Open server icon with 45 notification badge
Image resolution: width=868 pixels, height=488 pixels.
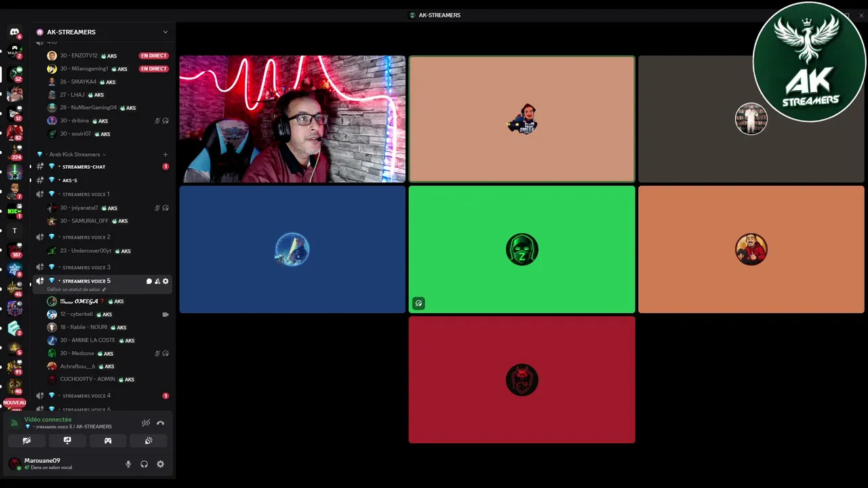pyautogui.click(x=14, y=289)
